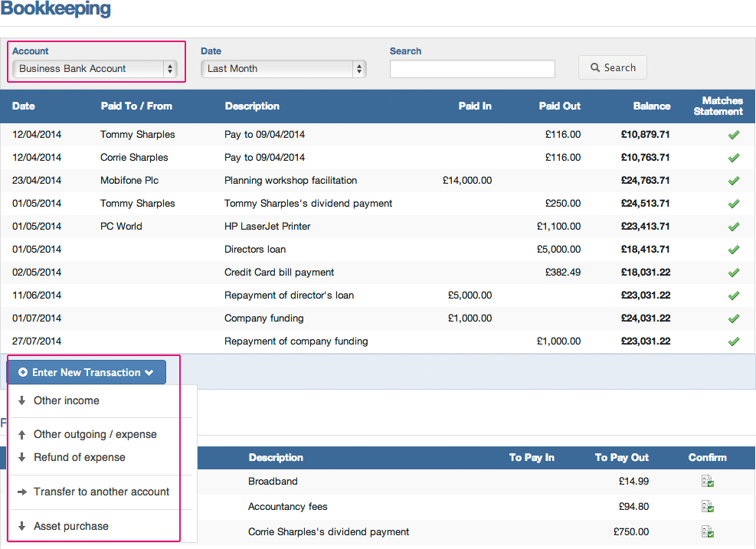Image resolution: width=756 pixels, height=549 pixels.
Task: Click the Search button
Action: pyautogui.click(x=612, y=67)
